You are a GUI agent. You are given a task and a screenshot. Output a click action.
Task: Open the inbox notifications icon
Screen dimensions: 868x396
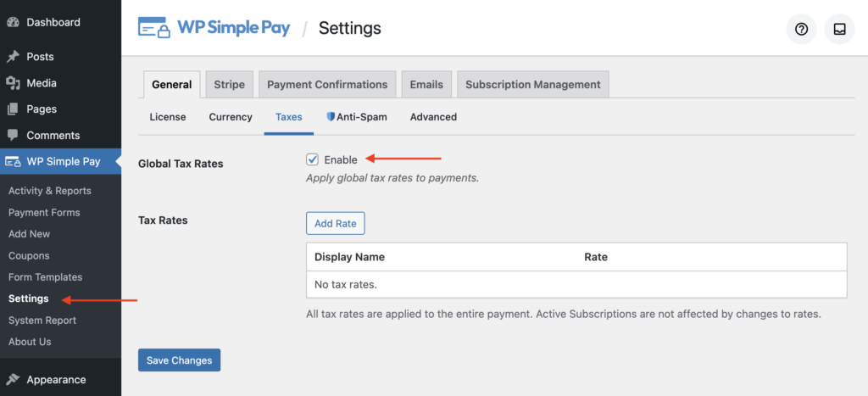point(839,29)
